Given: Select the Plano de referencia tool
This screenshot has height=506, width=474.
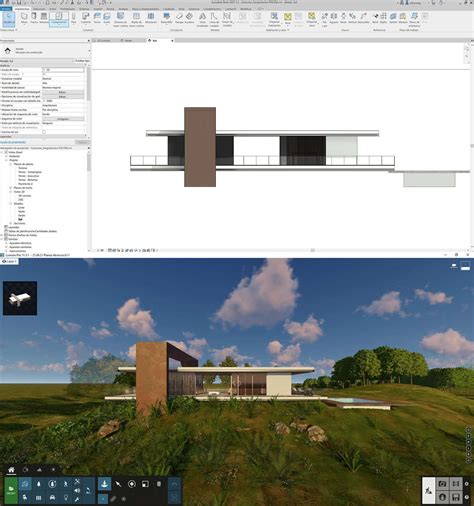Looking at the screenshot, I should coord(414,19).
